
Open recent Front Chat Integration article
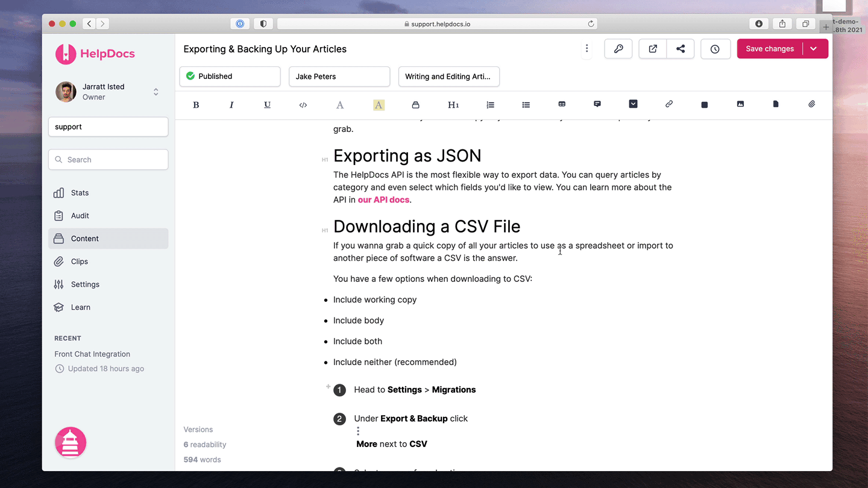pos(92,354)
